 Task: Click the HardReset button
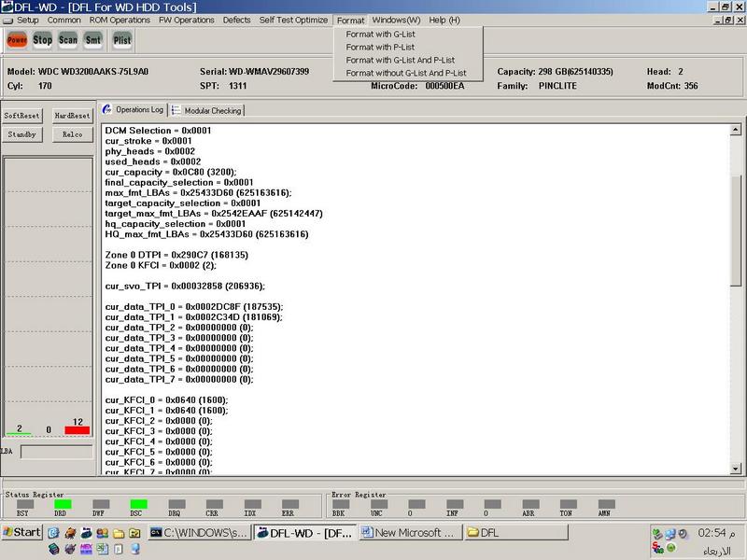pos(72,116)
